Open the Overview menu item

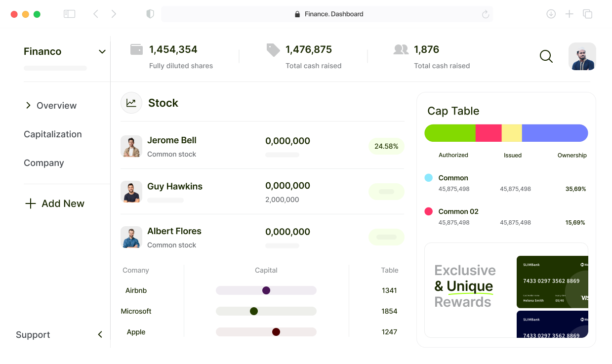tap(56, 106)
